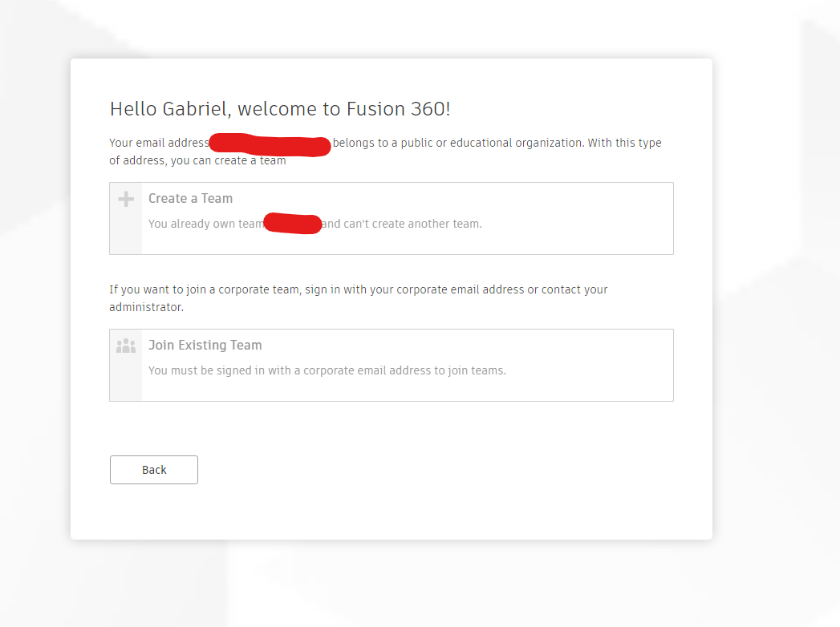840x627 pixels.
Task: Select the 'Join Existing Team' card title
Action: pos(205,345)
